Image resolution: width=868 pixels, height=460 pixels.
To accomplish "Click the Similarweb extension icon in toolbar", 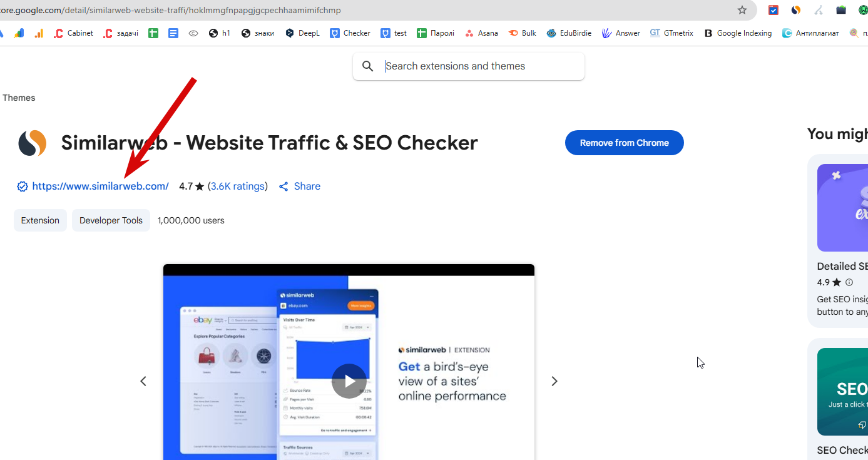I will tap(796, 10).
